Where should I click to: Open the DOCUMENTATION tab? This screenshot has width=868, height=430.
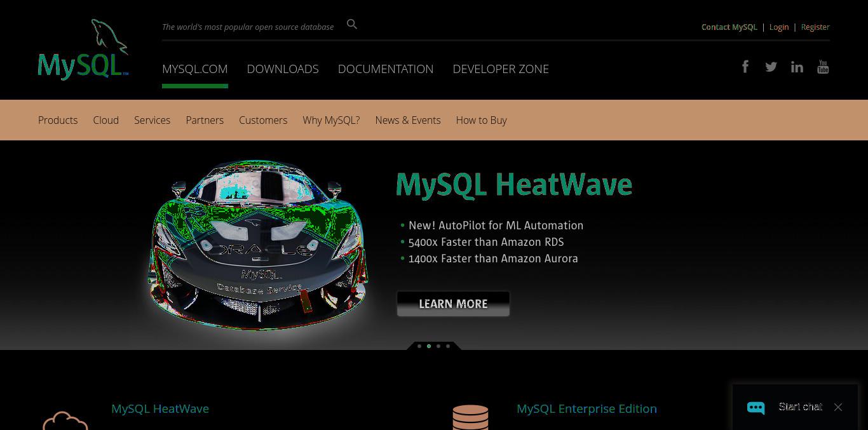pos(386,69)
